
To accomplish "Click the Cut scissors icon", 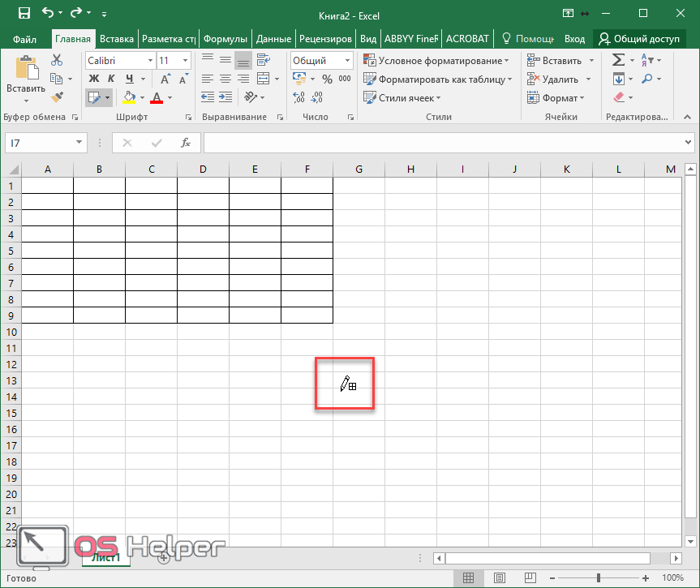I will click(57, 60).
